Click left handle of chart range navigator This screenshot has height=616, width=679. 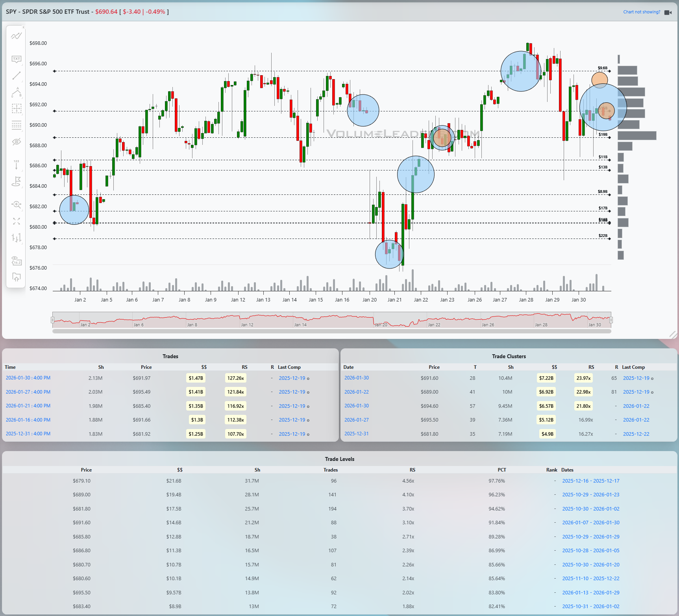[x=52, y=320]
